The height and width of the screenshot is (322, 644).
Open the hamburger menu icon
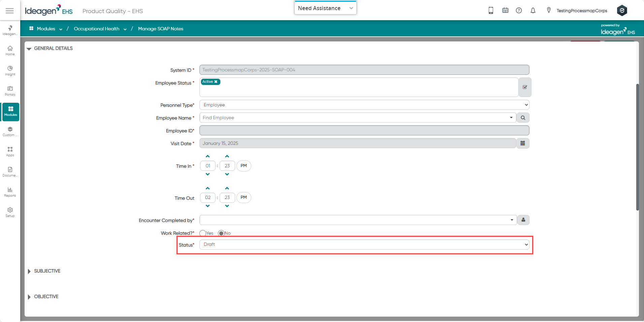tap(10, 11)
